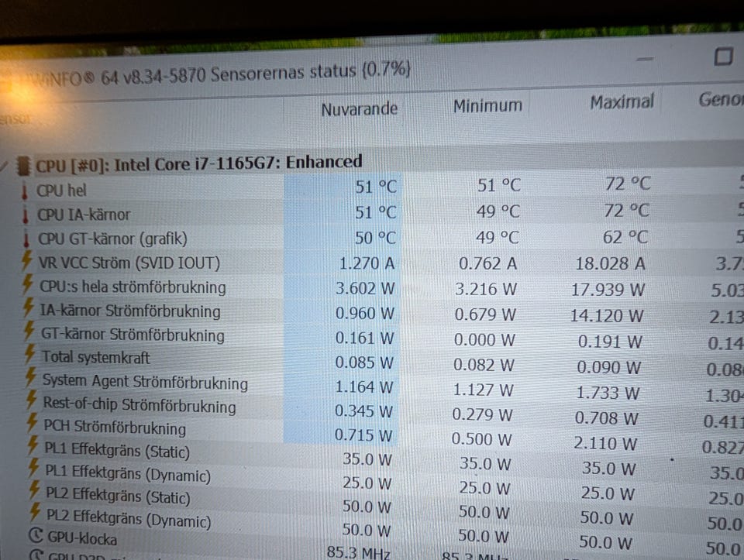The height and width of the screenshot is (560, 744).
Task: Click lightning icon beside PCH Strömförbrukning
Action: tap(33, 422)
